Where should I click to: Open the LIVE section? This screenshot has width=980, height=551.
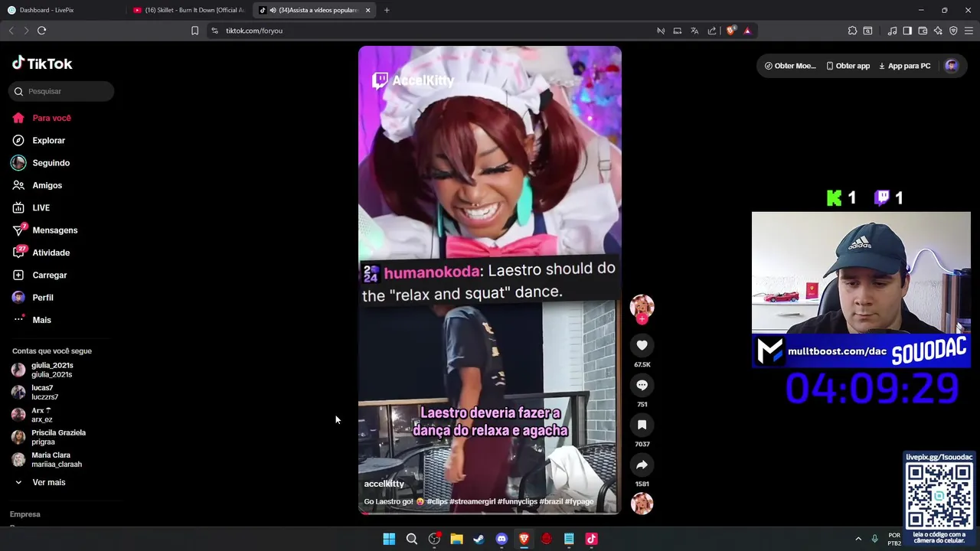pos(31,208)
